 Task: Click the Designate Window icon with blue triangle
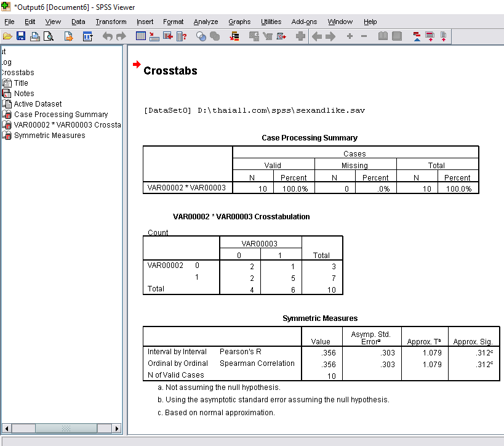[417, 37]
